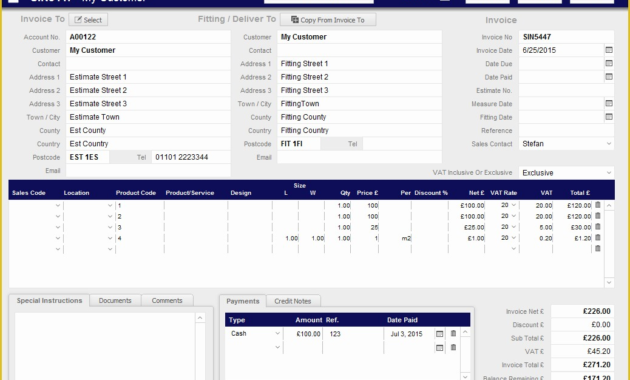Open Location dropdown for product 4 row
This screenshot has height=380, width=630.
(x=110, y=238)
